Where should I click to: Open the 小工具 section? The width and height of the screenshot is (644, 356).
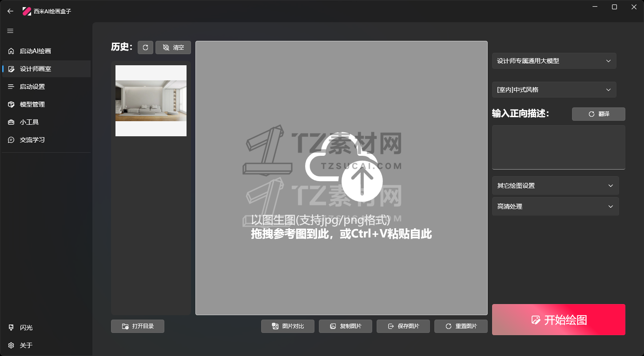46,122
